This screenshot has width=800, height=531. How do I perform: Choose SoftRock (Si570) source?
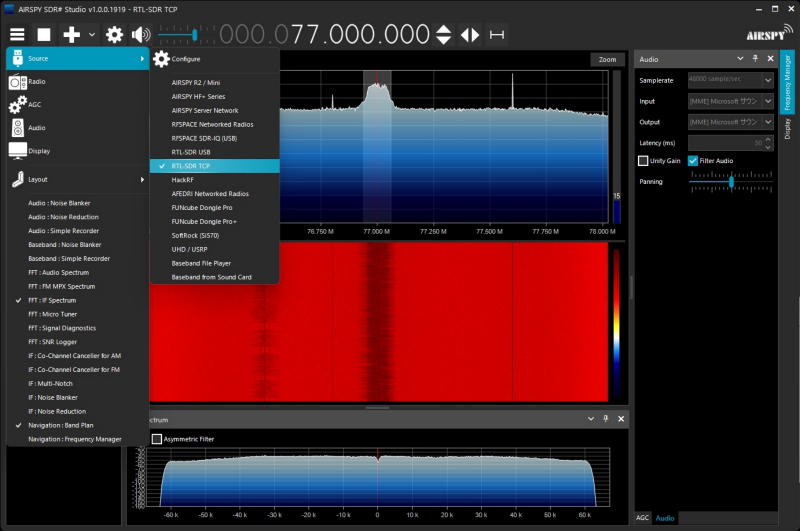214,236
